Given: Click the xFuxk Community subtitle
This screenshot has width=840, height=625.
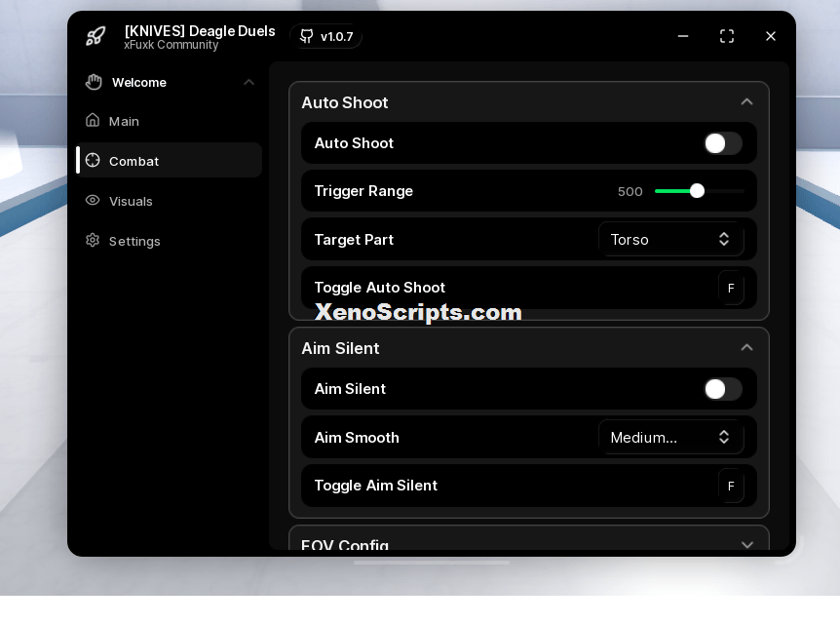Looking at the screenshot, I should coord(172,45).
